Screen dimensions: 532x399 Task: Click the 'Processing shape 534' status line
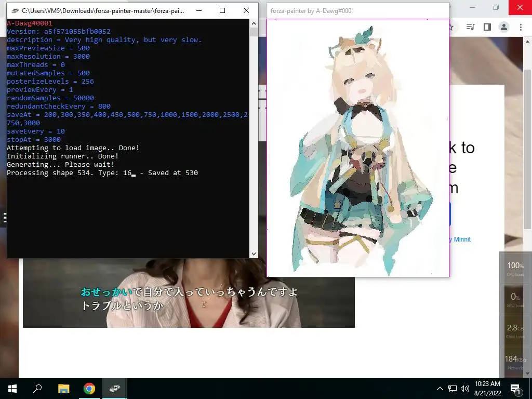102,172
